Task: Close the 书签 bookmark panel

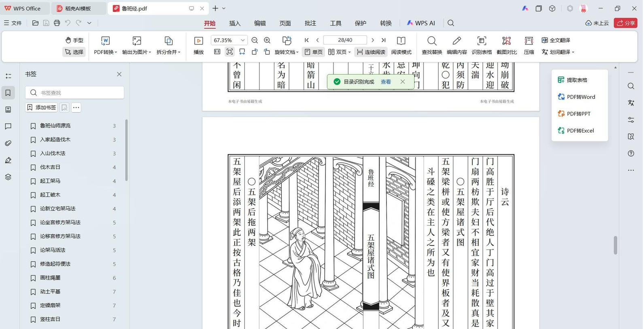Action: [119, 74]
